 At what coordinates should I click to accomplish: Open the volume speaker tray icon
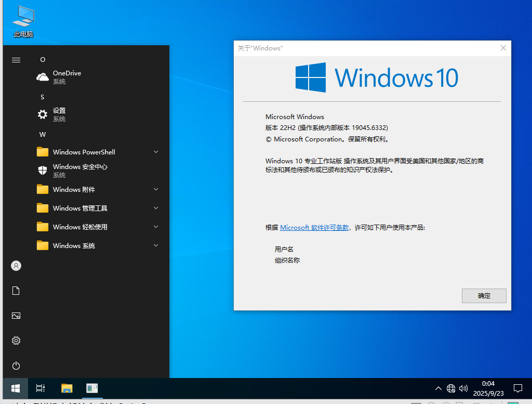point(463,388)
